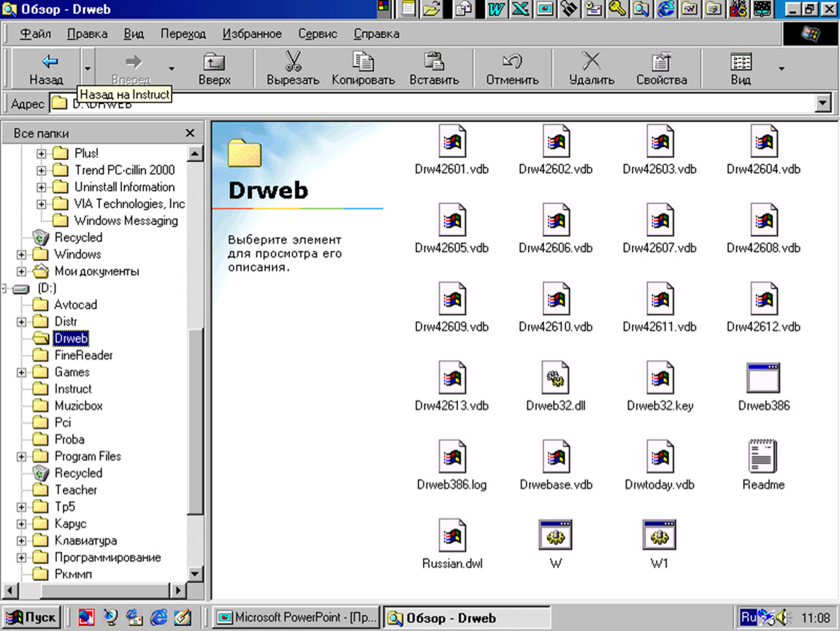The height and width of the screenshot is (631, 840).
Task: Expand the address bar dropdown list
Action: (822, 103)
